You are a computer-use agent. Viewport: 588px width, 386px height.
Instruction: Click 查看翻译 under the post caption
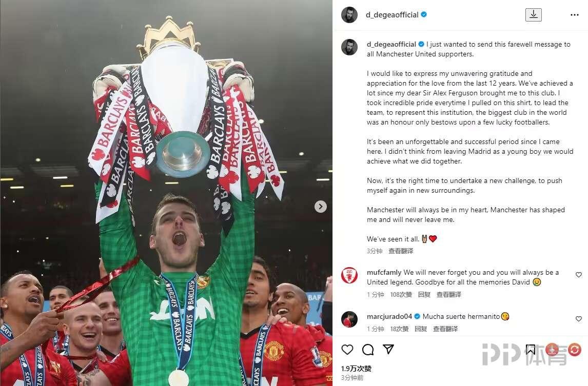click(x=401, y=251)
